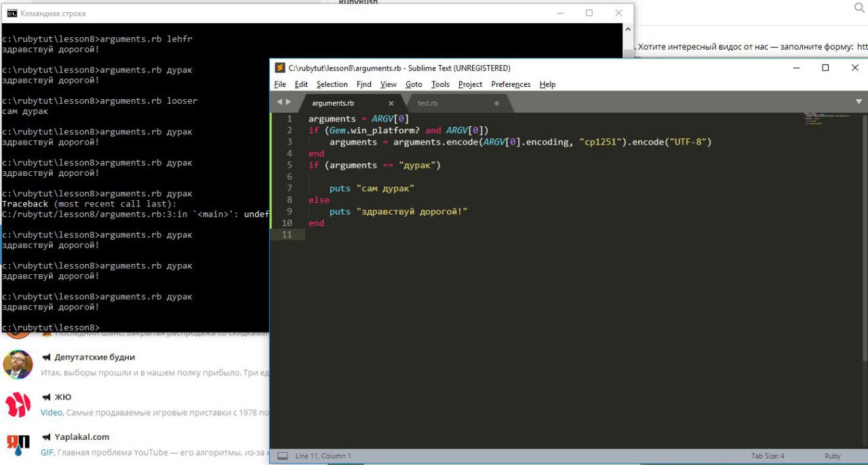
Task: Go to previous tab with left arrow
Action: (279, 103)
